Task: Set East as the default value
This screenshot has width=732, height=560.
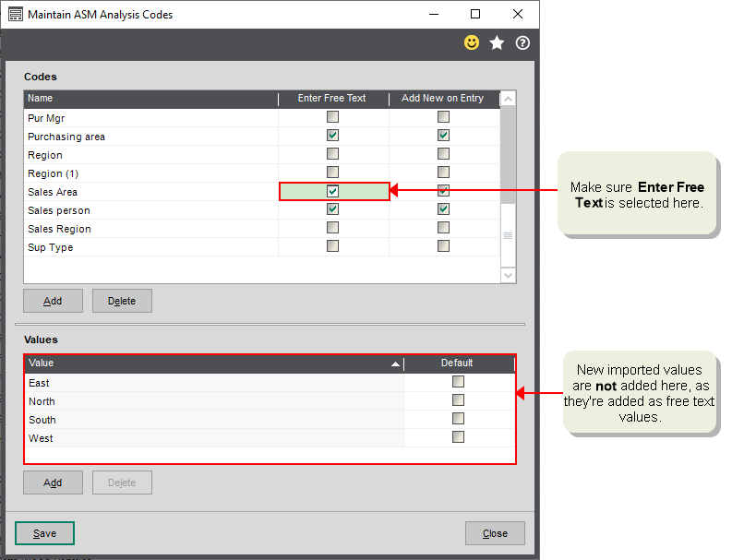Action: [x=458, y=382]
